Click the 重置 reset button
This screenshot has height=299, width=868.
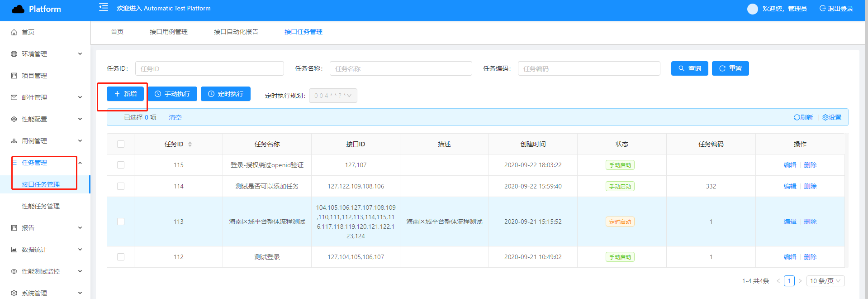[x=730, y=68]
